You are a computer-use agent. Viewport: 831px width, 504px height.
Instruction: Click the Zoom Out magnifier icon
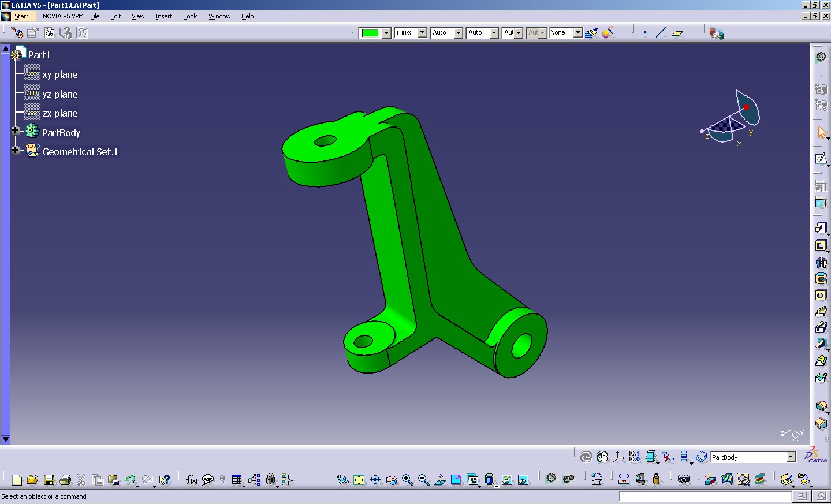pos(423,480)
